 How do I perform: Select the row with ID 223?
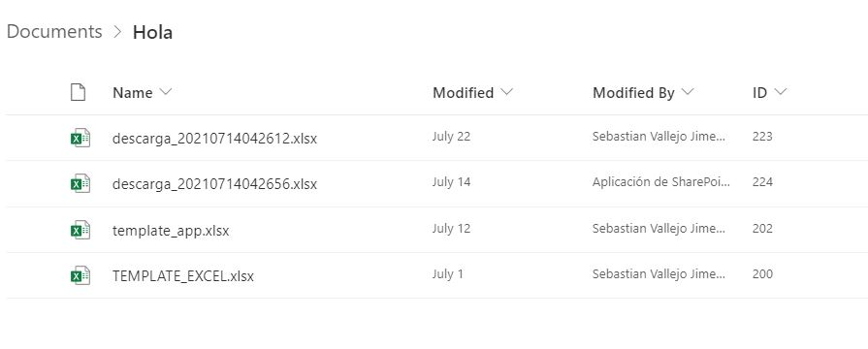click(434, 138)
